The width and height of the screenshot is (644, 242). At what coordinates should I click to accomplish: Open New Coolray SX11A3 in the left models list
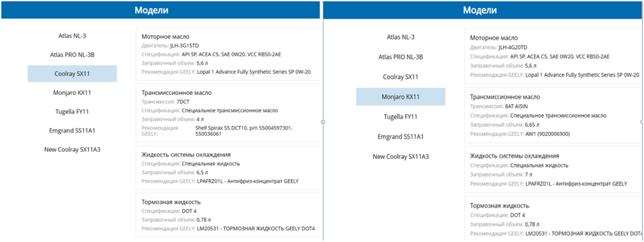pos(72,149)
